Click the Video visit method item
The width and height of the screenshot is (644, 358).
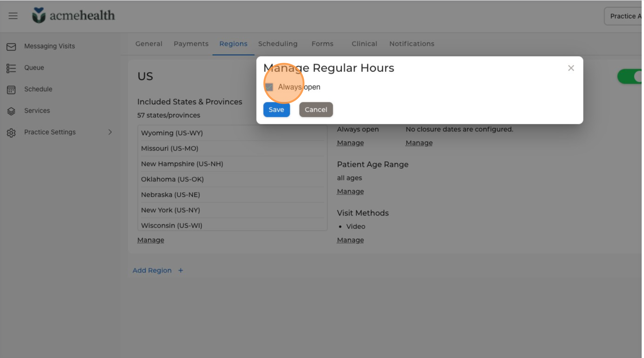(x=355, y=226)
